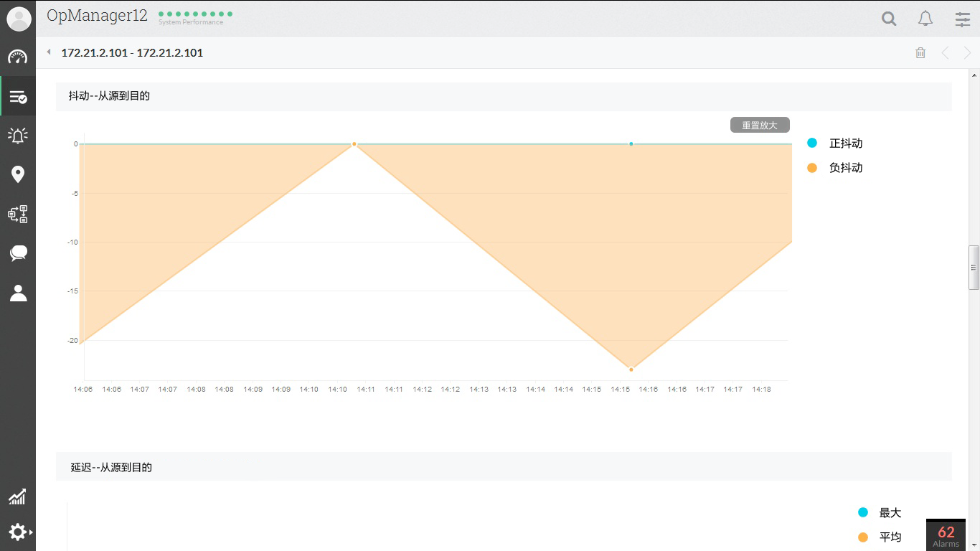980x551 pixels.
Task: Click the search magnifier icon
Action: pos(889,19)
